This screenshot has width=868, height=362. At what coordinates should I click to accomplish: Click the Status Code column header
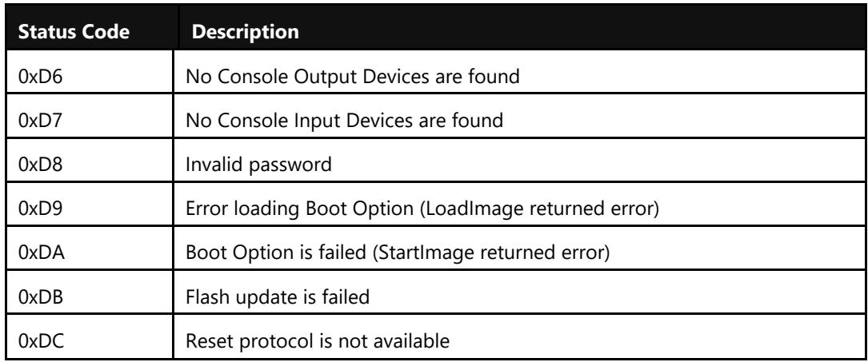[x=74, y=31]
